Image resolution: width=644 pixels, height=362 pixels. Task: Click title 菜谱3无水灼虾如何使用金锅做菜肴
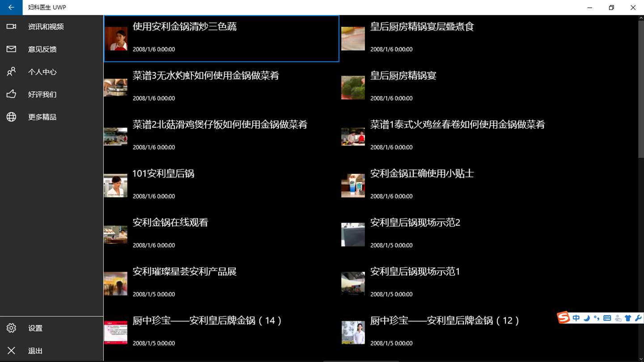[x=206, y=76]
